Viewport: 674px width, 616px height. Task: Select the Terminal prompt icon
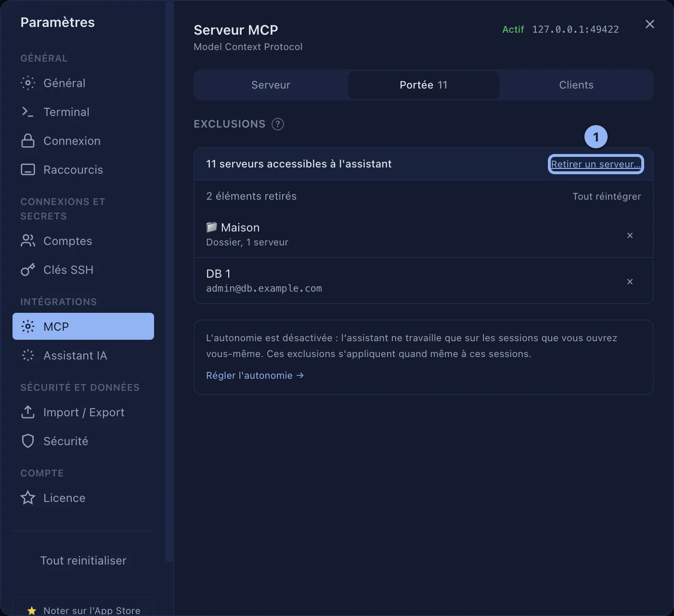(28, 112)
